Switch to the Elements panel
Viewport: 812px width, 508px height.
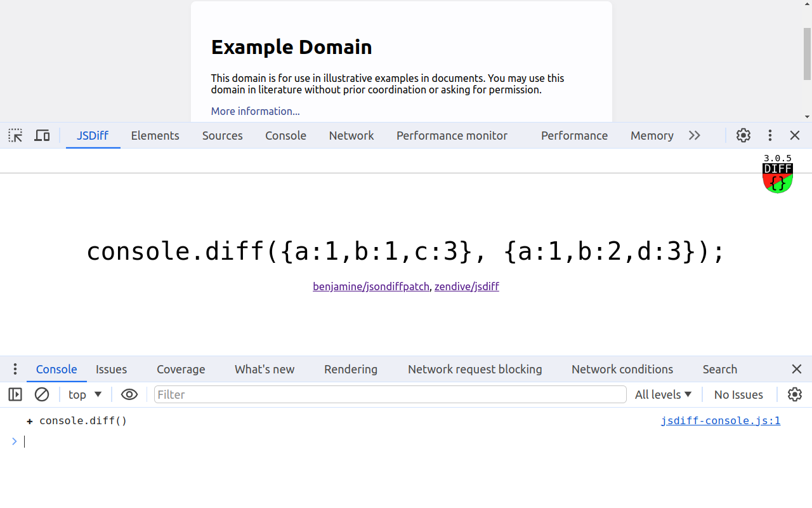pyautogui.click(x=155, y=135)
